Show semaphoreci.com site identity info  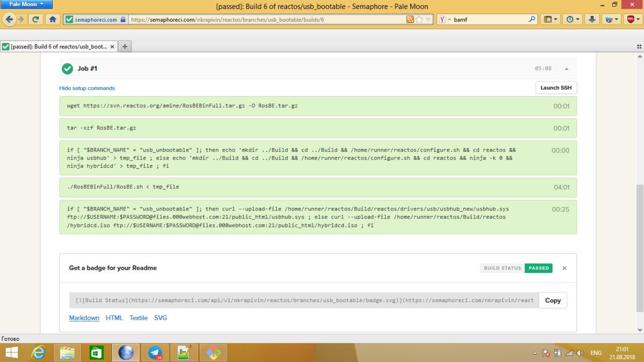(96, 20)
